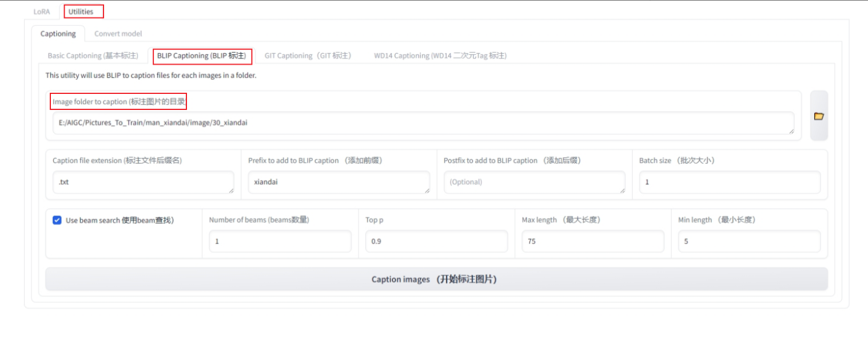868x355 pixels.
Task: Select the Captioning sub-tab
Action: [x=58, y=34]
